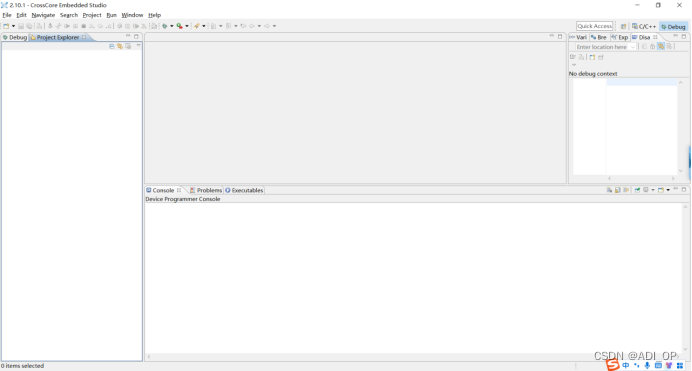Open the Project menu
This screenshot has width=692, height=371.
92,15
